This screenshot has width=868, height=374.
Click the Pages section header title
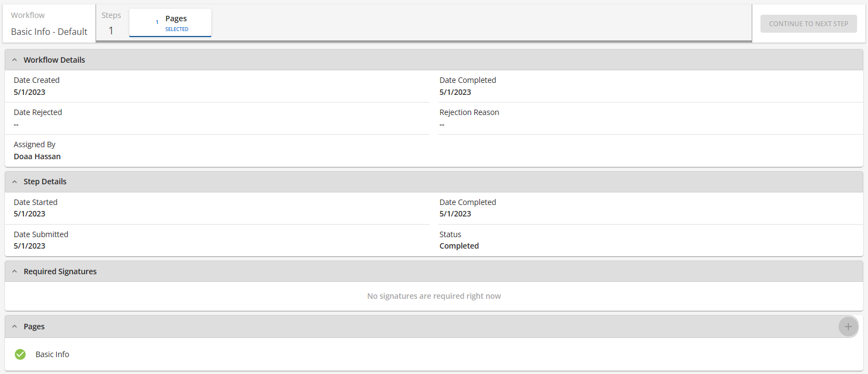click(x=34, y=327)
